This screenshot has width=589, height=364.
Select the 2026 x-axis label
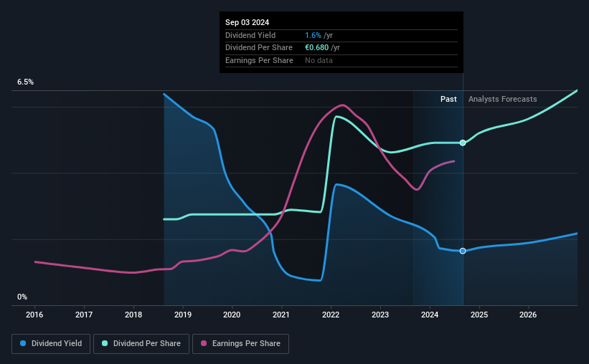click(528, 315)
